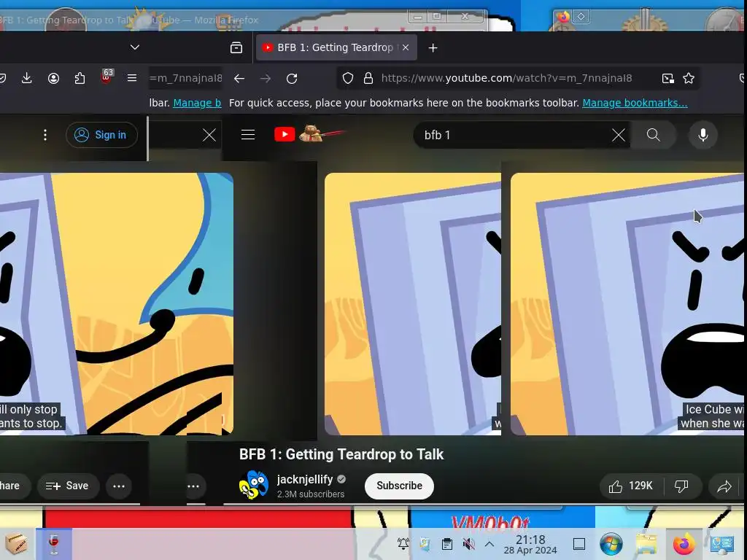Open the Firefox account icon
Screen dimensions: 747x560
(53, 78)
